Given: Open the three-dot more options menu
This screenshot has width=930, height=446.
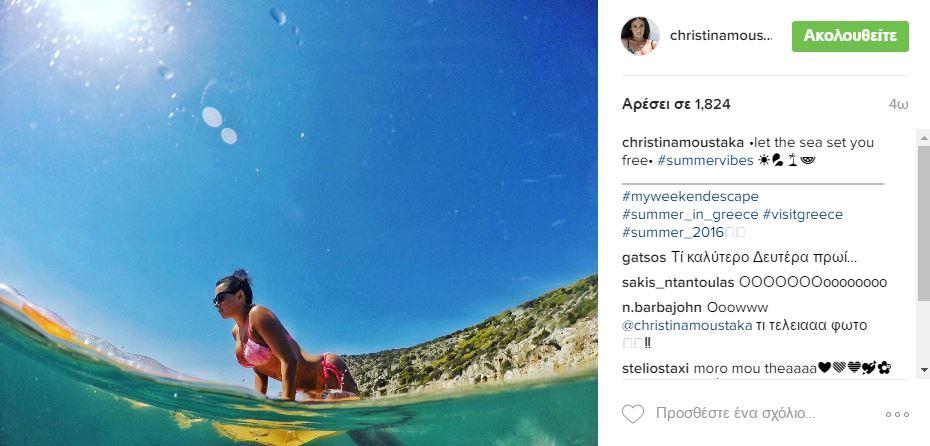Looking at the screenshot, I should pos(897,415).
